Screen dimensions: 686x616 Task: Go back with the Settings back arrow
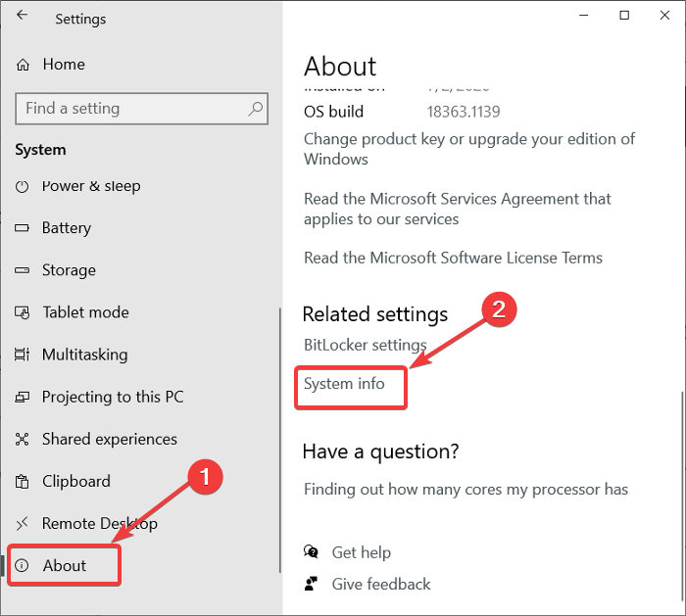22,16
